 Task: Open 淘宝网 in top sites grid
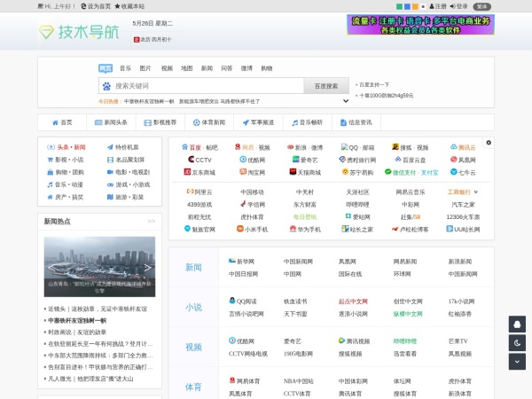coord(252,172)
